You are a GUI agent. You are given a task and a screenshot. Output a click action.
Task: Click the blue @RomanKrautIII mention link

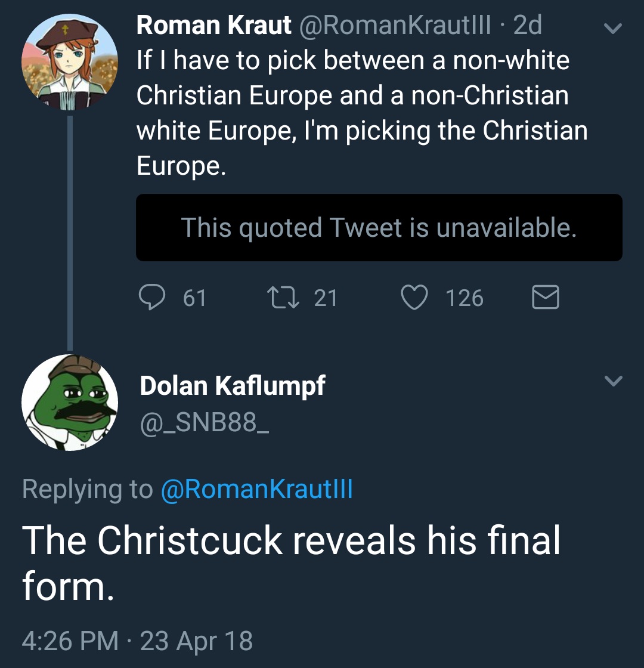click(257, 488)
